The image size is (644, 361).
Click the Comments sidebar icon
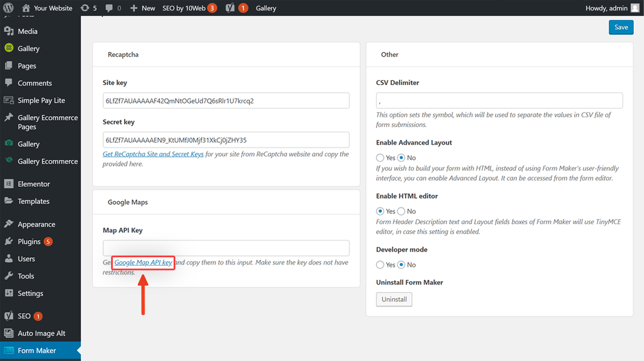pyautogui.click(x=9, y=82)
